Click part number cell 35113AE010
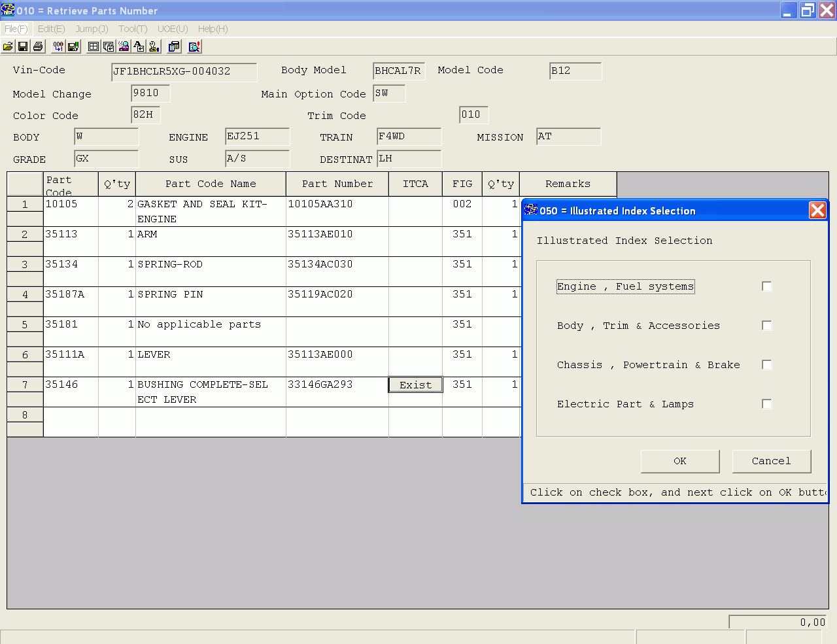Screen dimensions: 837x644 337,241
